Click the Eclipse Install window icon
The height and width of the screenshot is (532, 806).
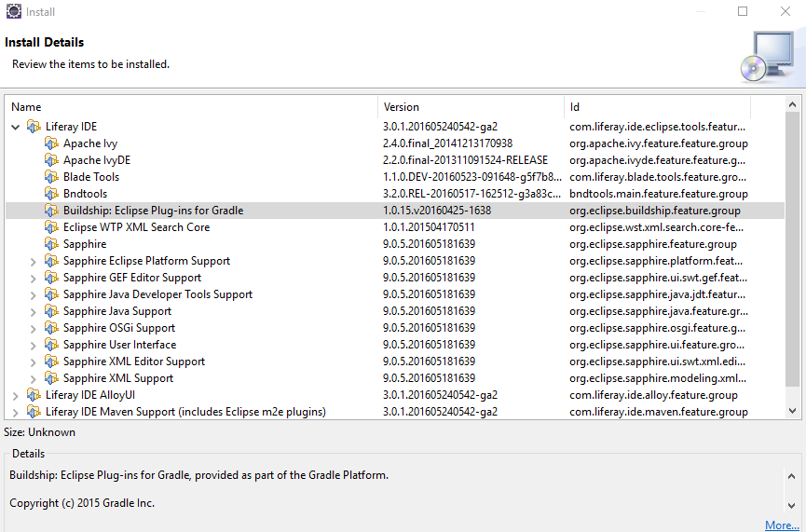pyautogui.click(x=14, y=11)
